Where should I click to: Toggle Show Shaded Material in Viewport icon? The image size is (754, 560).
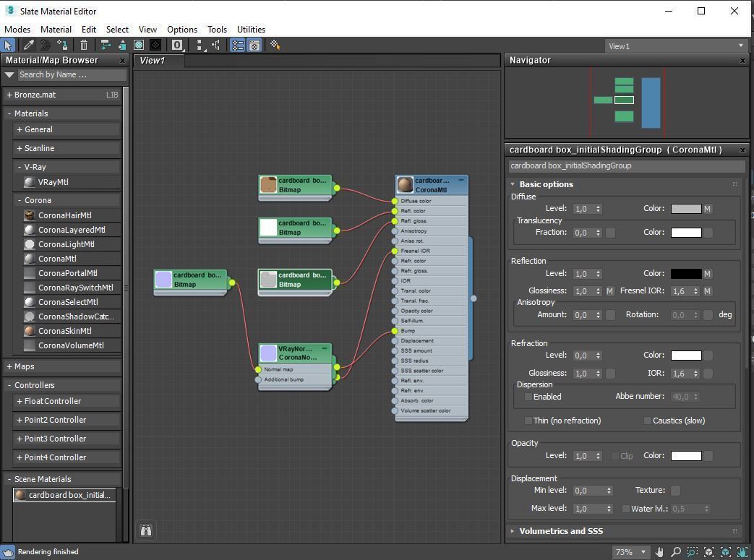pyautogui.click(x=139, y=46)
